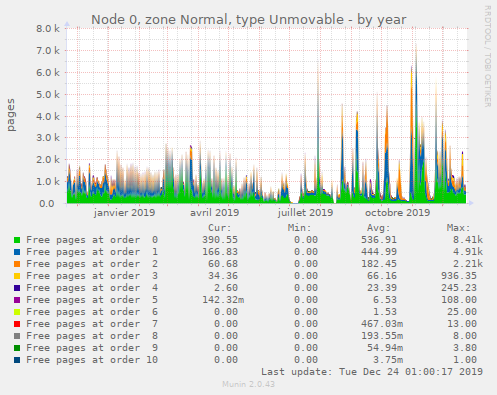The height and width of the screenshot is (395, 497).
Task: Select 'Free pages at order 10' label
Action: pos(92,360)
